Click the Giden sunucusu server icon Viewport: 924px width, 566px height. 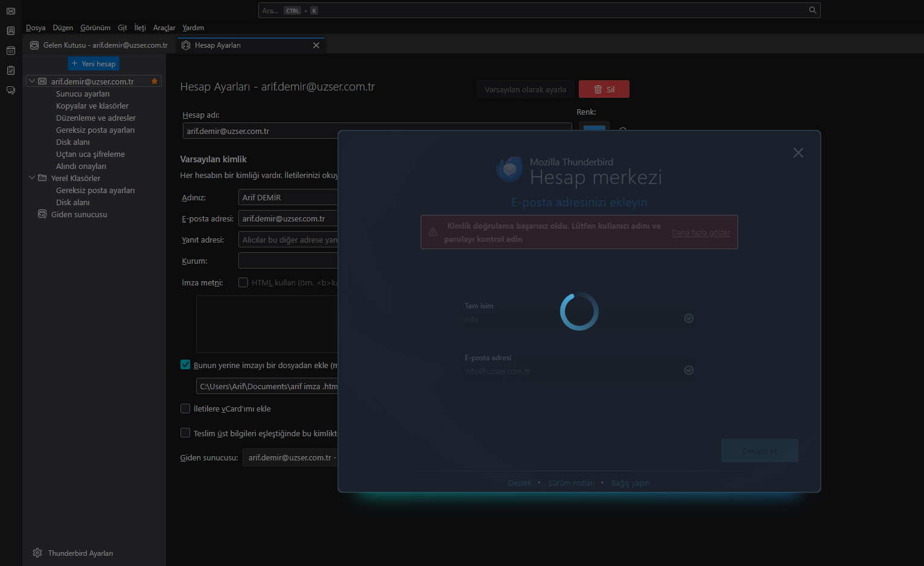pos(42,214)
